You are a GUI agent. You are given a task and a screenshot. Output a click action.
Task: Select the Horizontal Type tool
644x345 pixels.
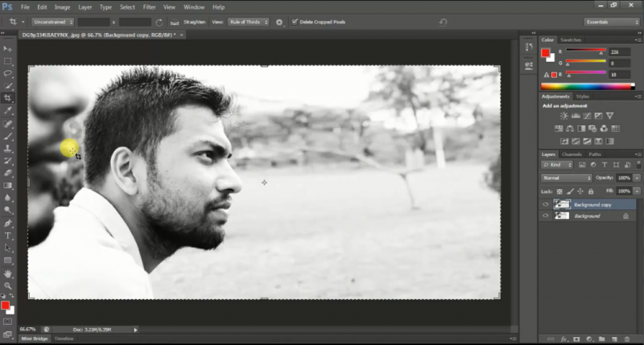pyautogui.click(x=8, y=236)
